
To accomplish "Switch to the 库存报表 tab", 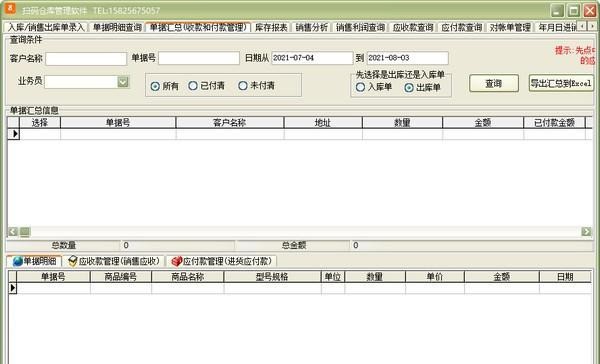I will coord(271,27).
